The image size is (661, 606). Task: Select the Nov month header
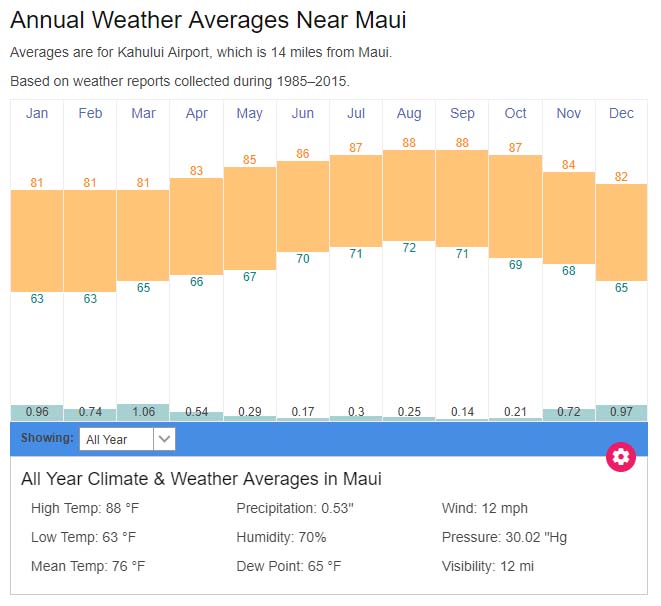[x=569, y=113]
